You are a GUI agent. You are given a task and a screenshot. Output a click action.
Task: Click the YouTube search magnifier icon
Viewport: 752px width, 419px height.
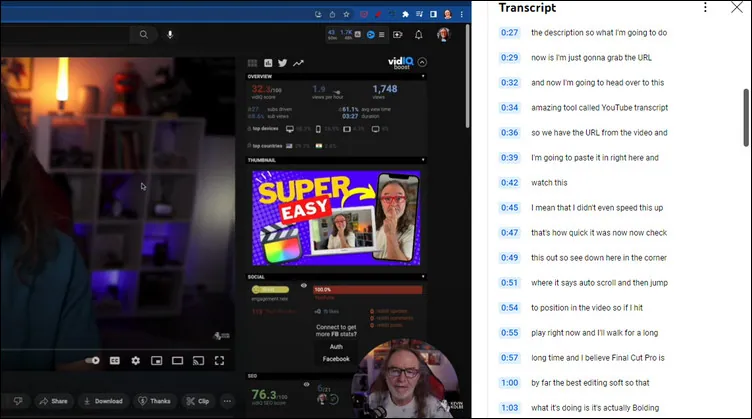(x=143, y=35)
